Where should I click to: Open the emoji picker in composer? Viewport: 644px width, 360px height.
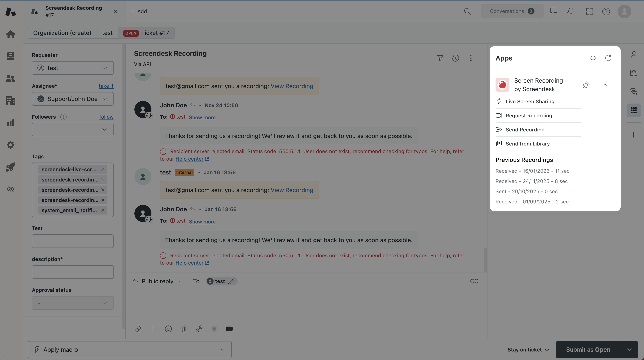[x=168, y=329]
